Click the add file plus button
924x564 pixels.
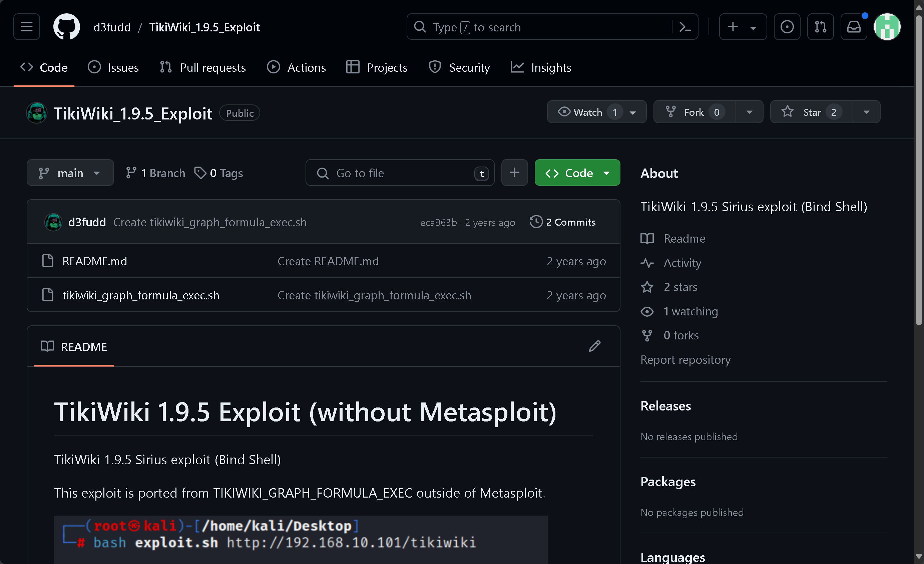click(514, 173)
